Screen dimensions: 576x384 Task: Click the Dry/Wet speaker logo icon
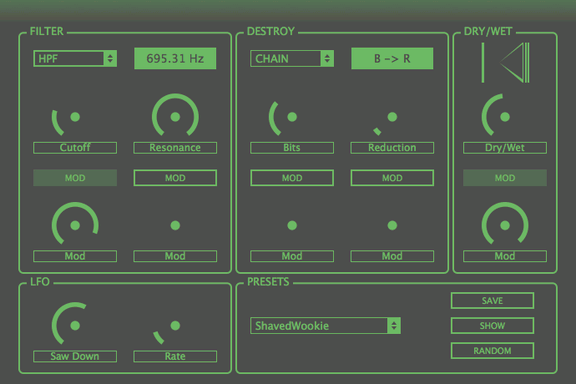click(x=505, y=62)
